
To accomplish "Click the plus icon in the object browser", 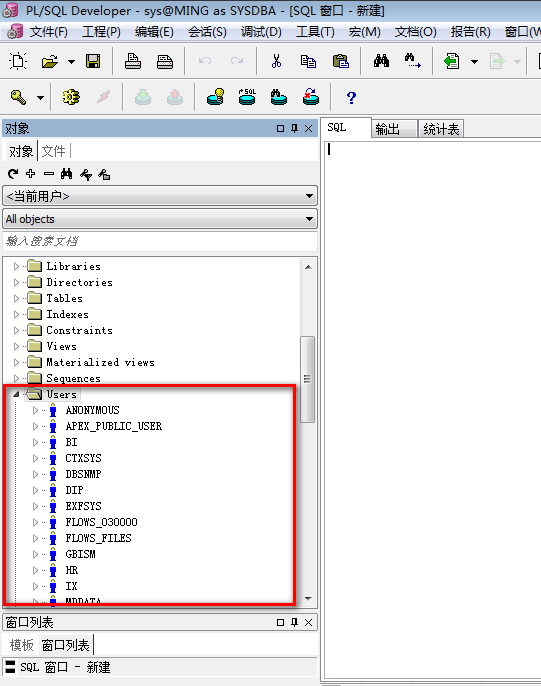I will pyautogui.click(x=31, y=174).
